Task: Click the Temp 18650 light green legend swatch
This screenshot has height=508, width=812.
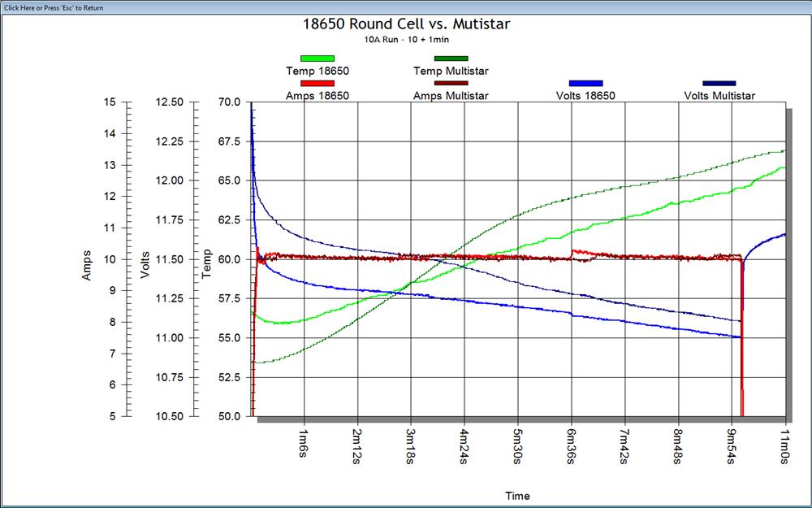Action: click(x=317, y=59)
